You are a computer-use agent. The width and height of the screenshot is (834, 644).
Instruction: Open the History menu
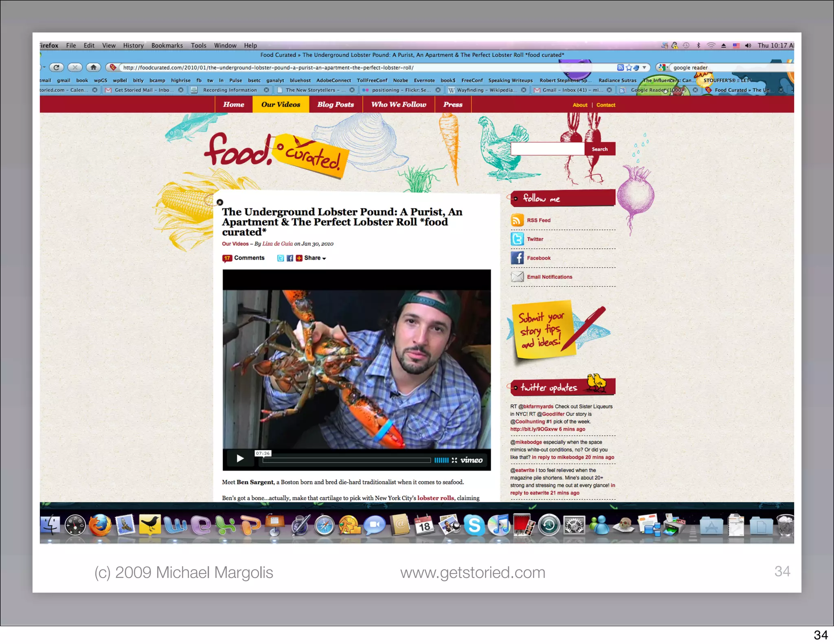tap(133, 46)
